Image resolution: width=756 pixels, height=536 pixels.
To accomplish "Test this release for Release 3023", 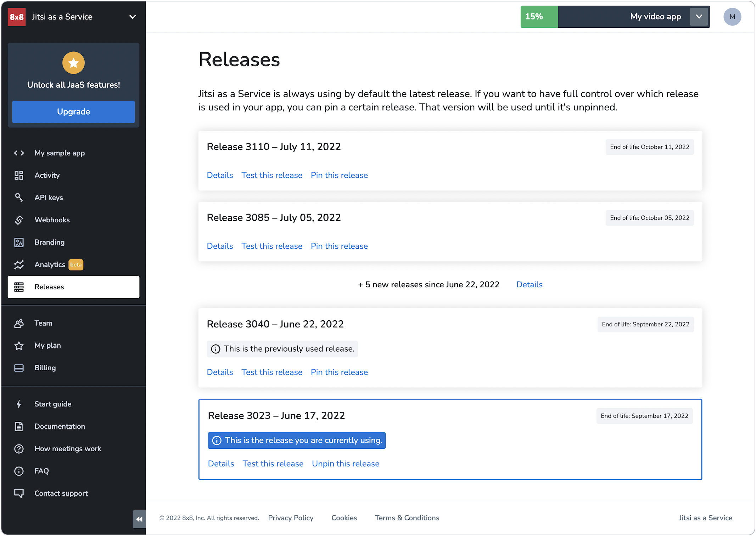I will click(273, 464).
